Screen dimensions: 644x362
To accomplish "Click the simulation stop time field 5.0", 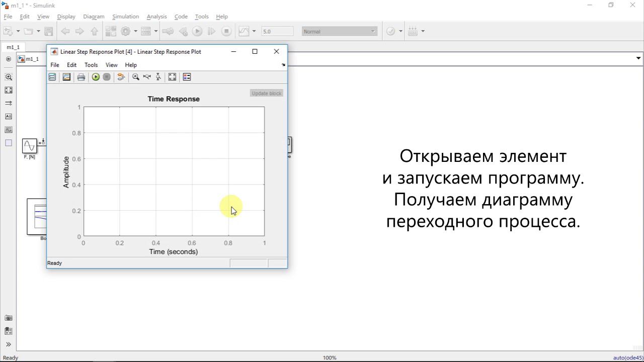I will coord(277,31).
